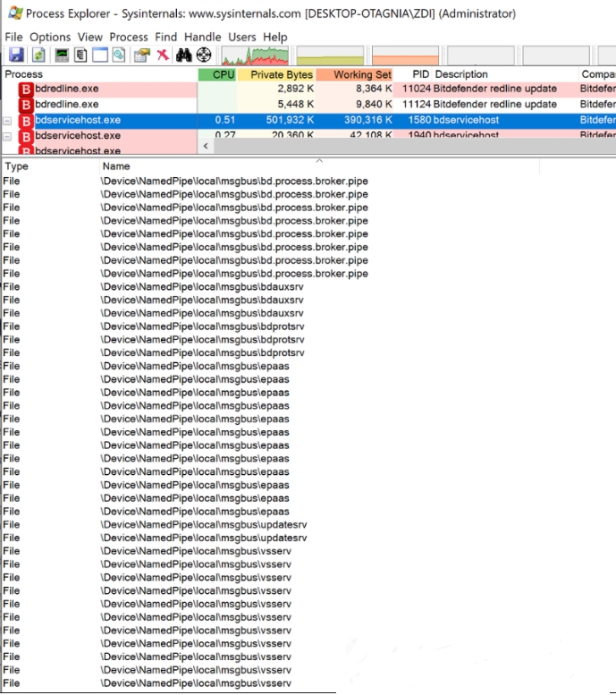Open System Information via monitor graph icon
Viewport: 616px width, 695px height.
pyautogui.click(x=62, y=55)
